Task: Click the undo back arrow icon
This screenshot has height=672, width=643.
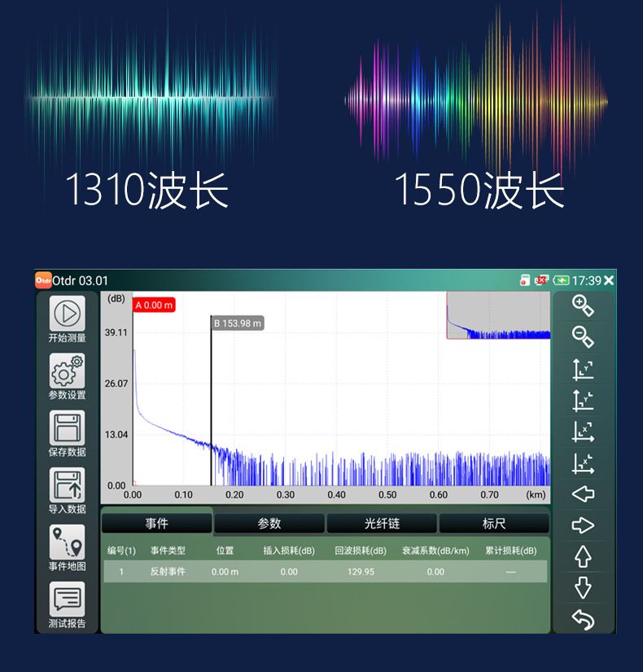Action: pyautogui.click(x=583, y=620)
